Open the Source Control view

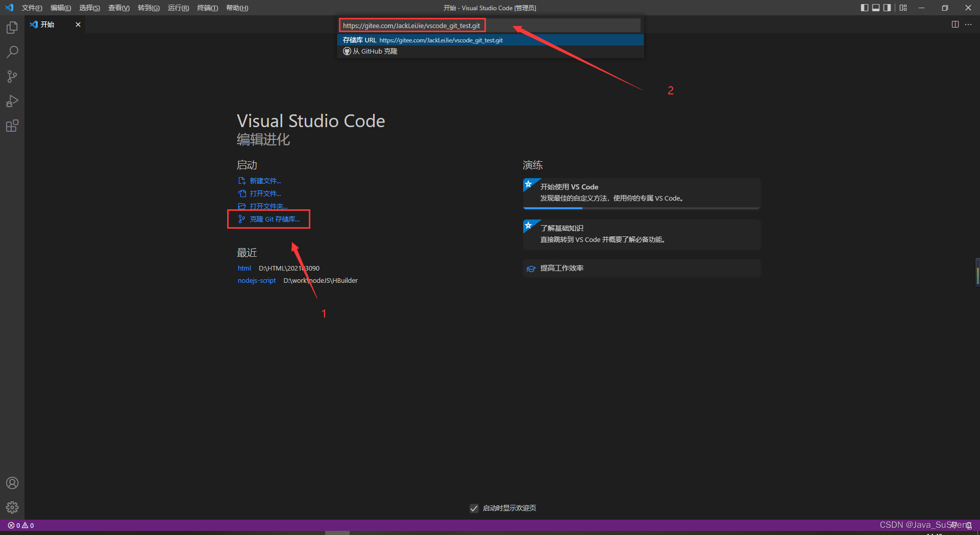click(x=12, y=77)
